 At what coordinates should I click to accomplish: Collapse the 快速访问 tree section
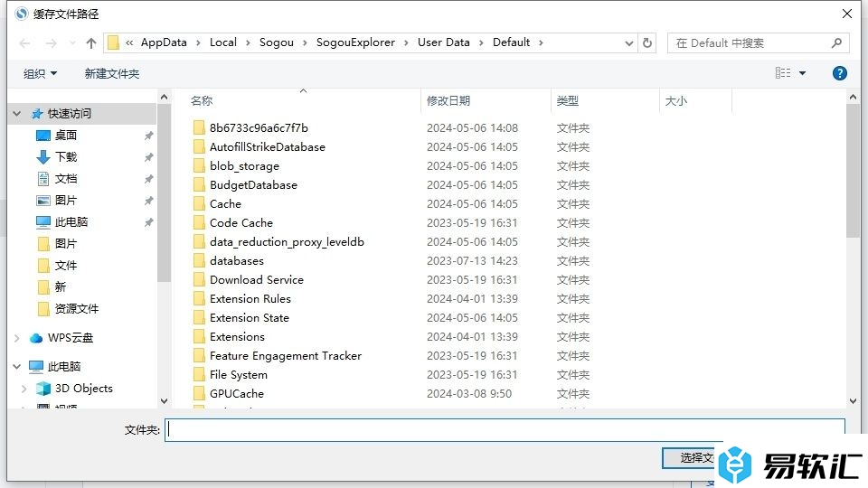16,114
